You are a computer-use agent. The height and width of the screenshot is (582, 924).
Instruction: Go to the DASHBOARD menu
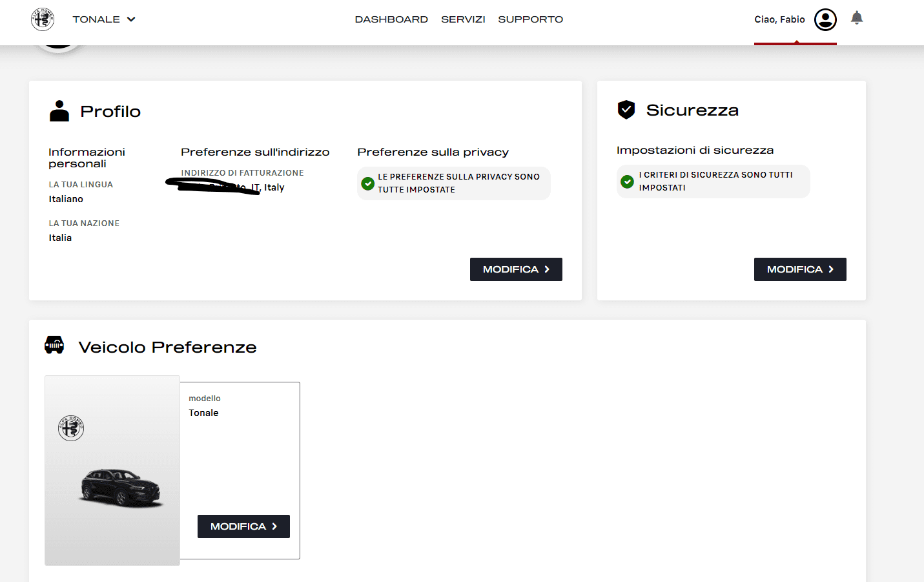[x=391, y=19]
